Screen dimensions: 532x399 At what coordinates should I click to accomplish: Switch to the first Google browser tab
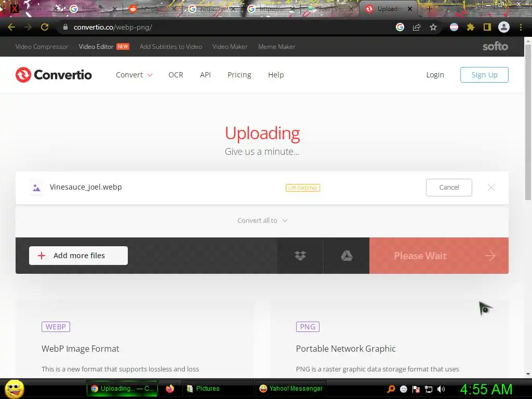(x=94, y=9)
